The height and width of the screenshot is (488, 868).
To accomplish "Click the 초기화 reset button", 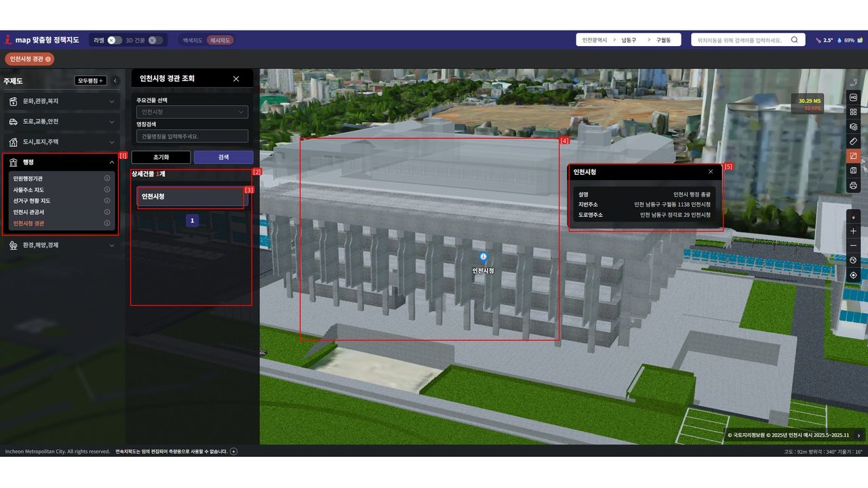I will pyautogui.click(x=161, y=157).
